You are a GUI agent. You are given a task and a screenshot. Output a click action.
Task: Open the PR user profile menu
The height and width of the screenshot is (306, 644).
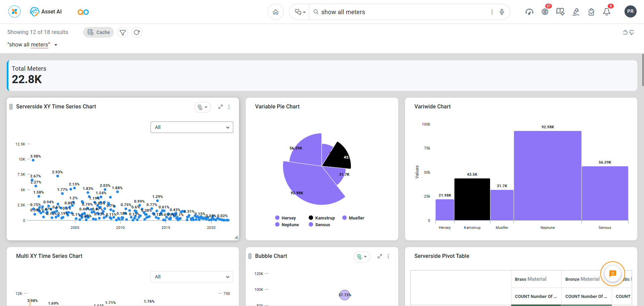point(630,11)
